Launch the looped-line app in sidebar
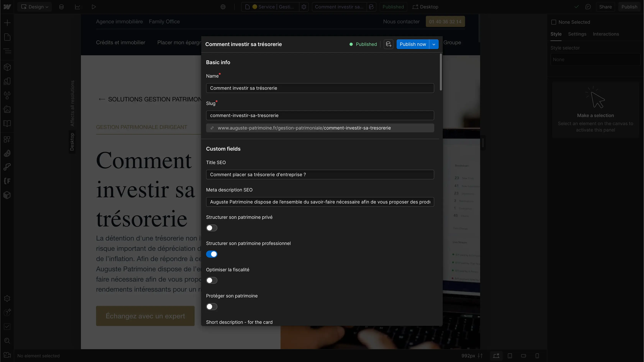This screenshot has height=362, width=644. point(7,167)
